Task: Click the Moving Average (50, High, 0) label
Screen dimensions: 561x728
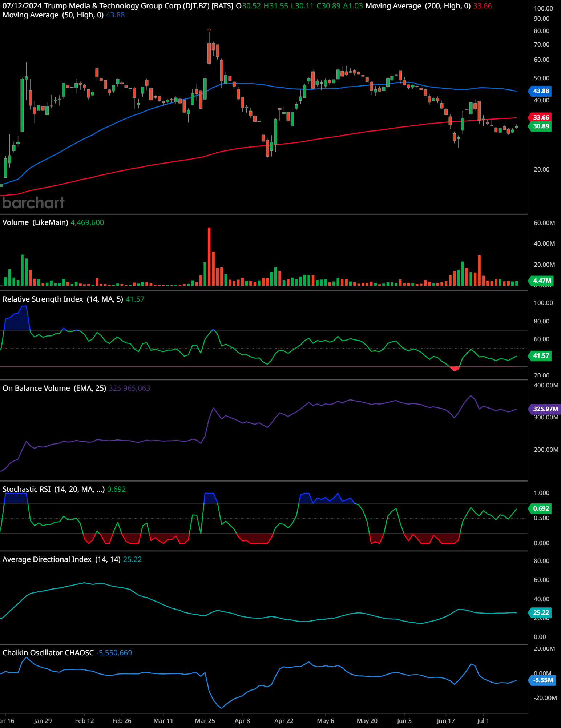Action: 53,15
